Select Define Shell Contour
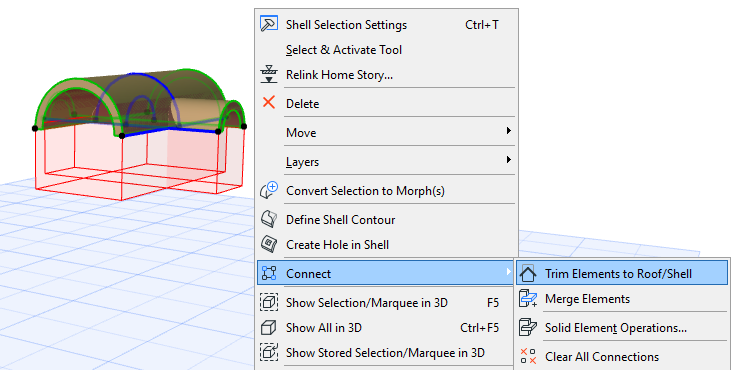 [386, 219]
